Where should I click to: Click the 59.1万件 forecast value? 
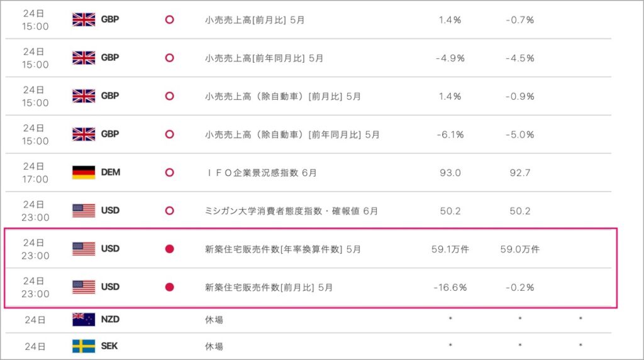click(x=450, y=249)
